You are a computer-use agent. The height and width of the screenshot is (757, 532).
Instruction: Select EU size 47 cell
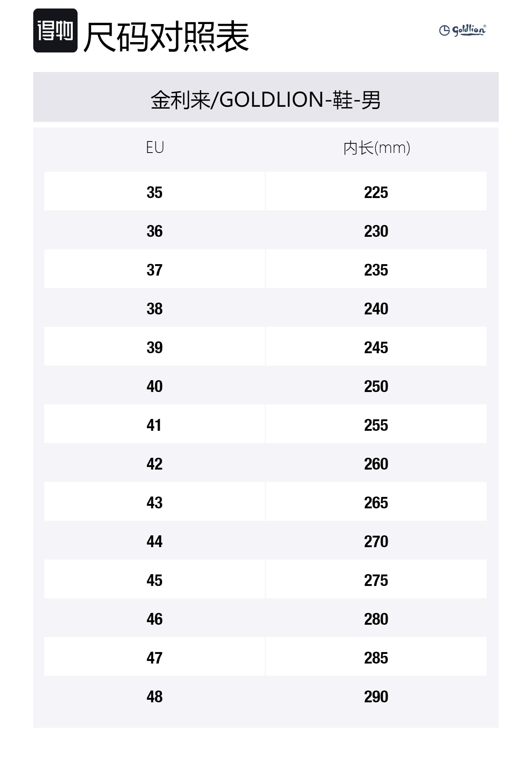coord(154,658)
